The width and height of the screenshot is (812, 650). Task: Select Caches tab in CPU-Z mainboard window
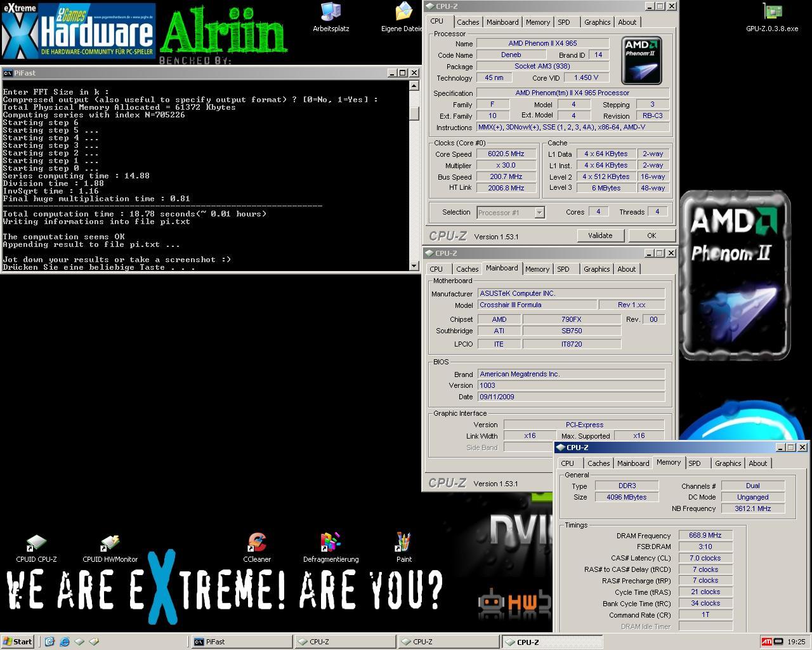pyautogui.click(x=468, y=269)
